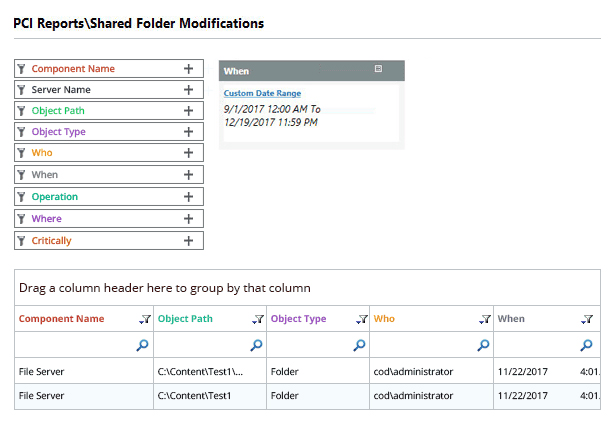Click funnel icon beside Object Path filter
612x430 pixels.
(22, 111)
